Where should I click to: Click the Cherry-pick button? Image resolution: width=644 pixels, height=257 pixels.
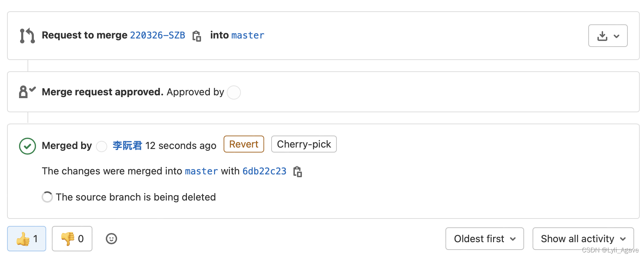tap(304, 144)
